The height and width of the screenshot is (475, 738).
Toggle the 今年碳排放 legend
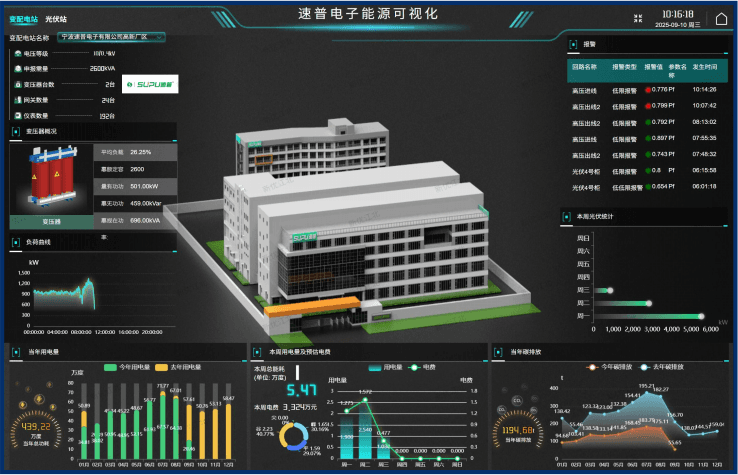609,367
